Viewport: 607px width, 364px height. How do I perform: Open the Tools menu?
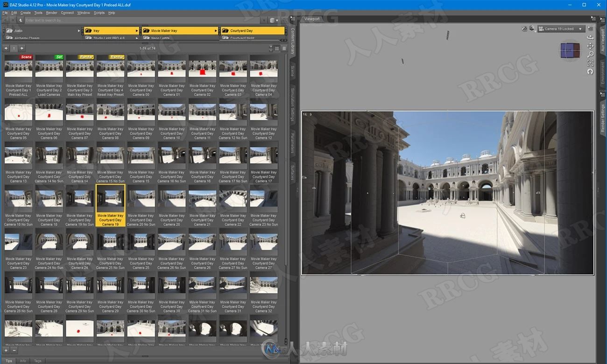pyautogui.click(x=38, y=13)
